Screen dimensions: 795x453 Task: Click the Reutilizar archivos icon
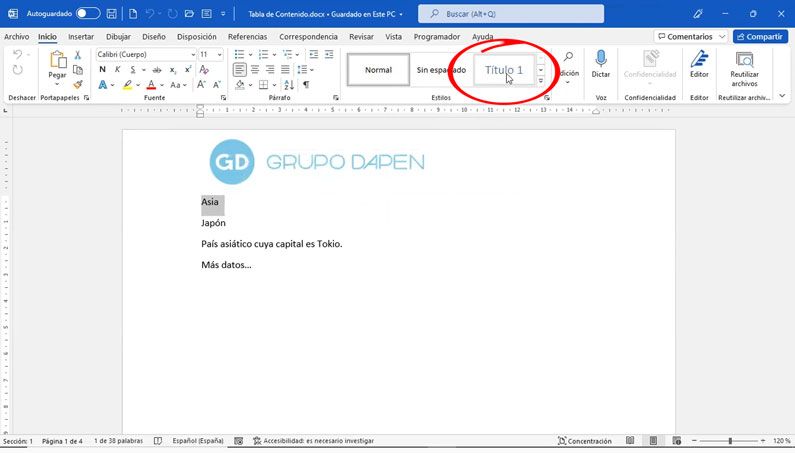(x=744, y=59)
